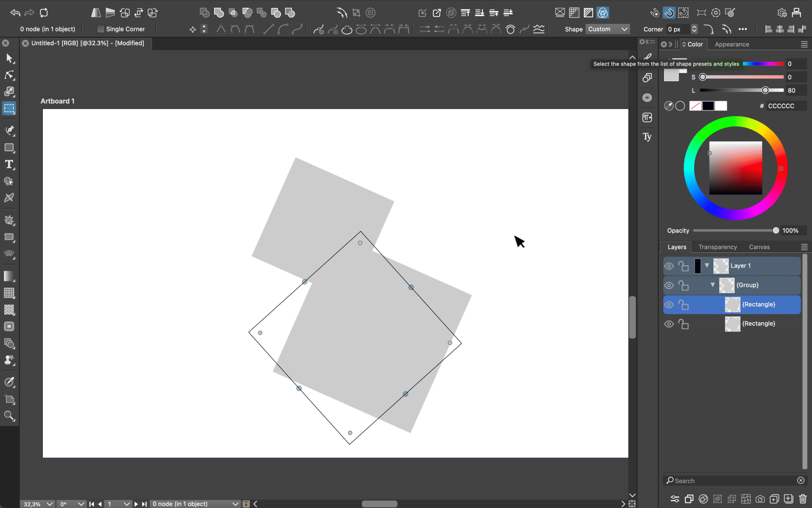Screen dimensions: 812x508
Task: Select the Gradient tool
Action: 9,276
